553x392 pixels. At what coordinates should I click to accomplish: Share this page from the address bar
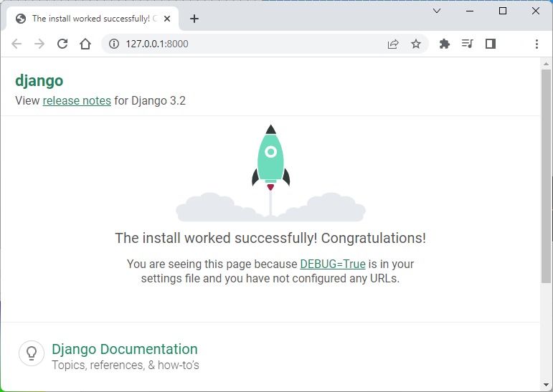click(x=393, y=44)
